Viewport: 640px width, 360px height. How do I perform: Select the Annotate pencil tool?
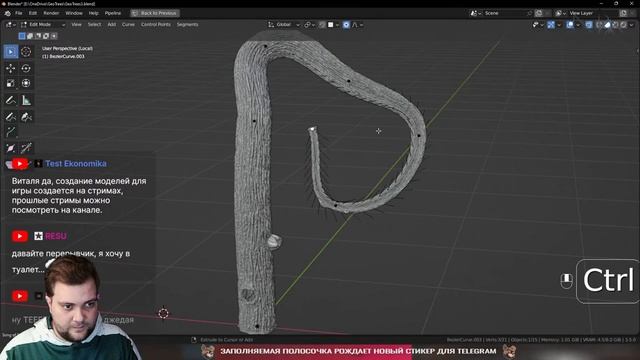coord(11,100)
